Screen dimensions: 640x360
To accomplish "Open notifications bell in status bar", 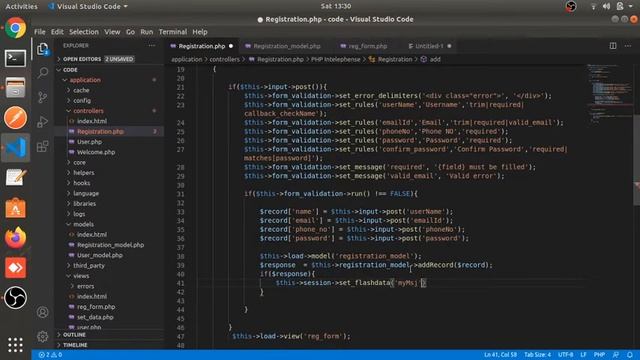I will [x=630, y=355].
